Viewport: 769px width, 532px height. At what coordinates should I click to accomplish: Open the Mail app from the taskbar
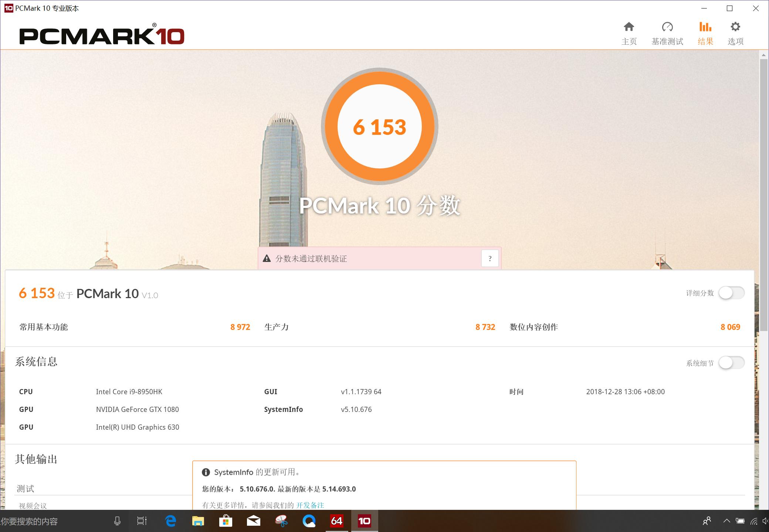point(253,521)
